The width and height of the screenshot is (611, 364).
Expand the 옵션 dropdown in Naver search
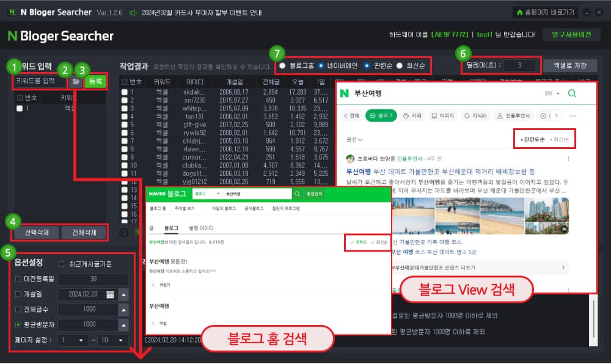point(354,139)
